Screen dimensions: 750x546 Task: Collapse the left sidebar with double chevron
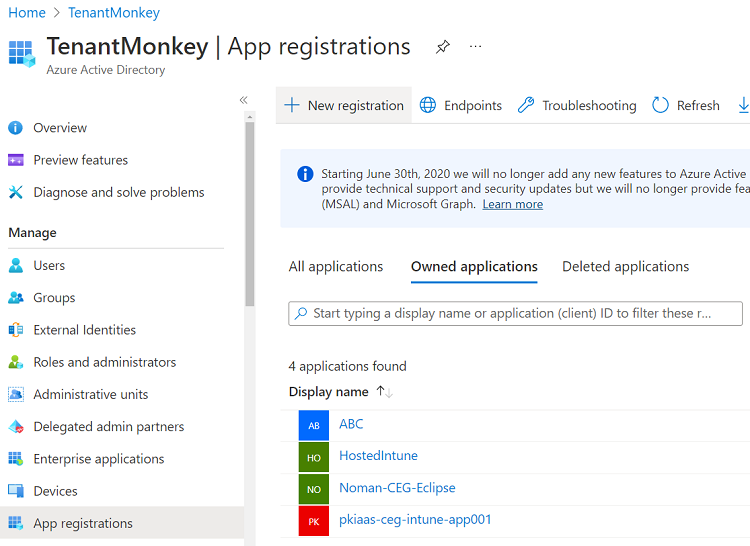(243, 100)
